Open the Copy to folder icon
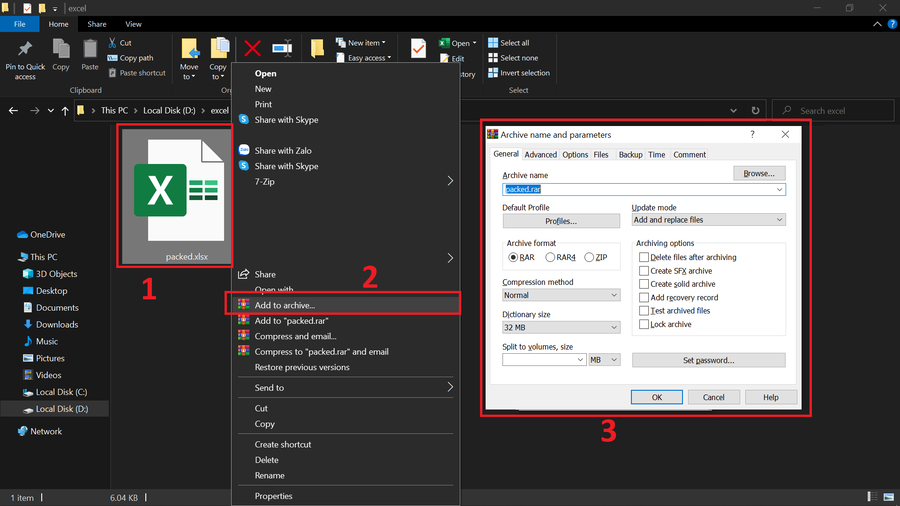The width and height of the screenshot is (900, 506). point(219,49)
